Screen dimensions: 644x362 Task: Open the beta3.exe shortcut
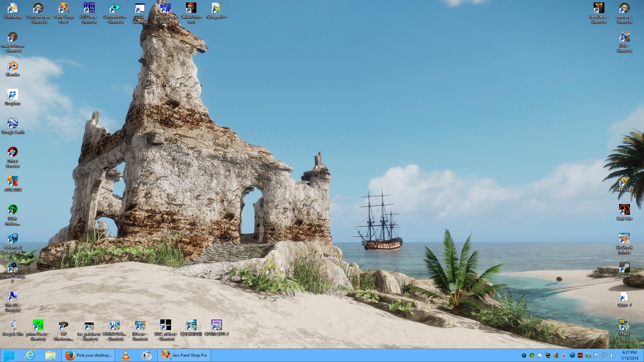[x=599, y=13]
